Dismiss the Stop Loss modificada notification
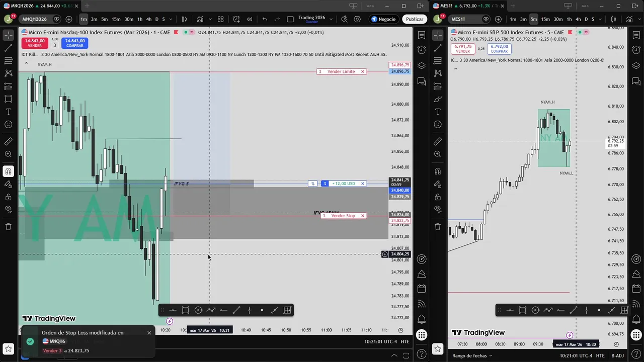 pos(149,333)
